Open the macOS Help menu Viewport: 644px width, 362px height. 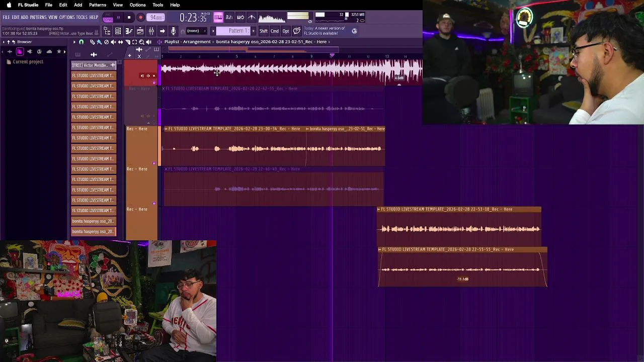pos(175,5)
